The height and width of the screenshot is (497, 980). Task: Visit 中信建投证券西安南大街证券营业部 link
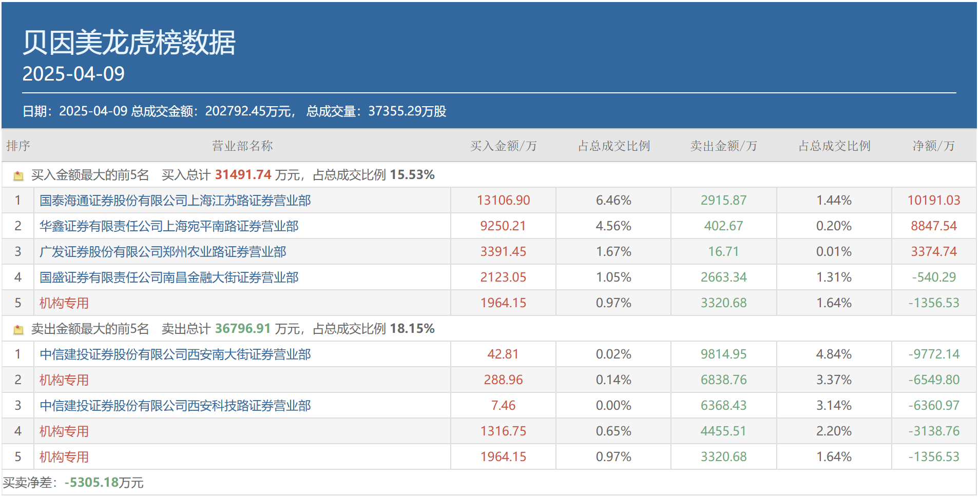175,354
